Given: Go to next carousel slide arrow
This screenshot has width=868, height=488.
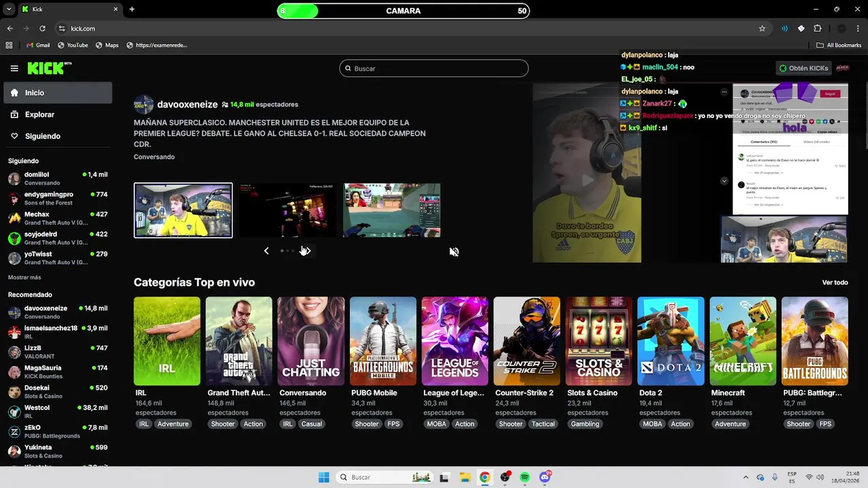Looking at the screenshot, I should [x=307, y=251].
